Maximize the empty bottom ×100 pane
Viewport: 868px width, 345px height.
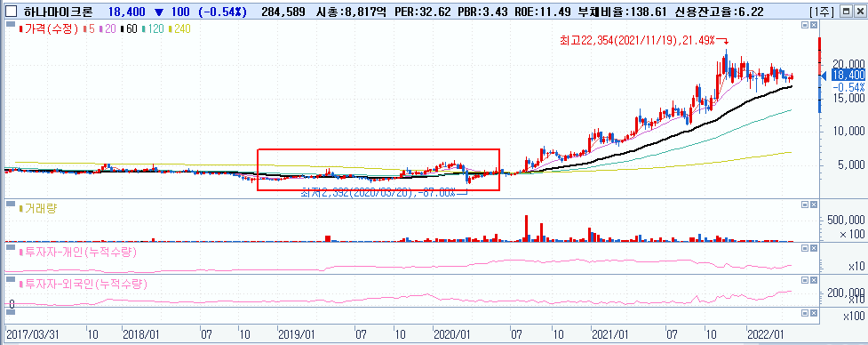click(x=805, y=313)
